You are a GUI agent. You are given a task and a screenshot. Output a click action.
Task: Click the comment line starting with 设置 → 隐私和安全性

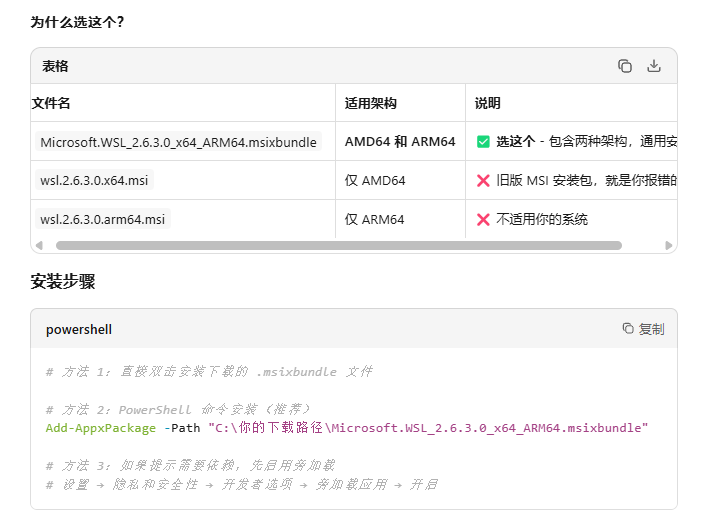click(x=242, y=484)
